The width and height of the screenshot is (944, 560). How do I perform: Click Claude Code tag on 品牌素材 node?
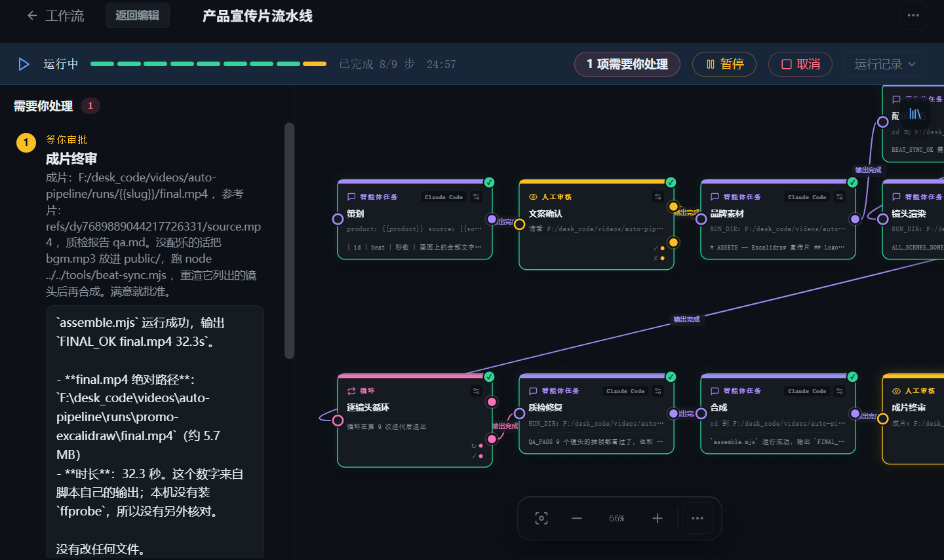(807, 197)
